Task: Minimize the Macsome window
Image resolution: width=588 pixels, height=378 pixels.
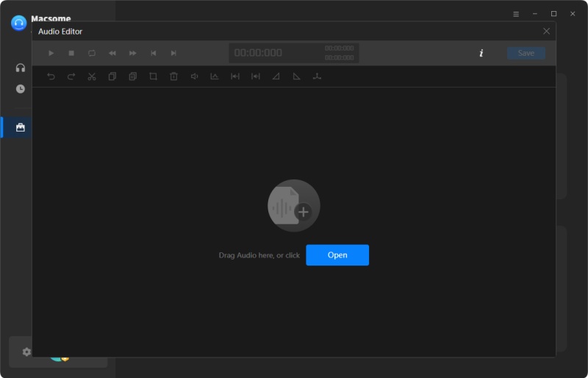Action: coord(535,14)
